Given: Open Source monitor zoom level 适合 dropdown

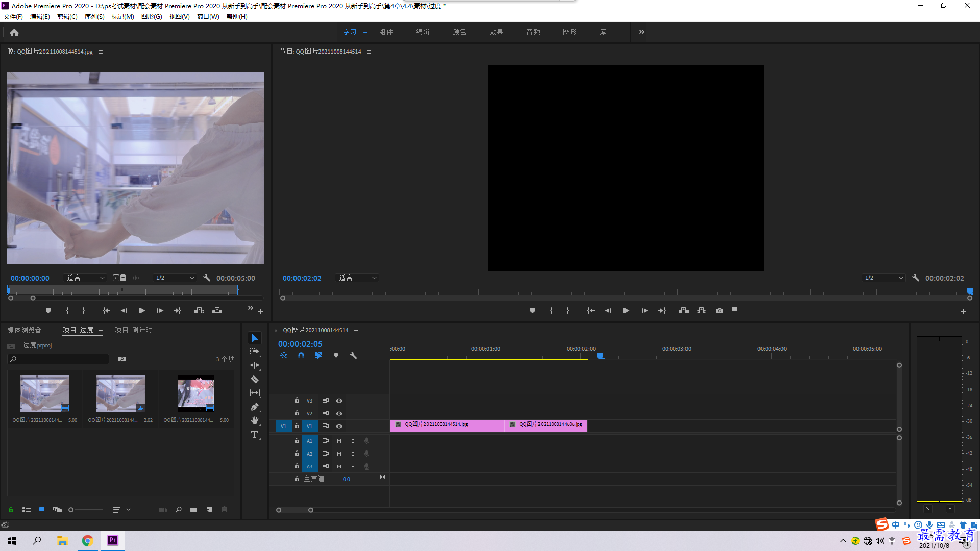Looking at the screenshot, I should click(85, 278).
